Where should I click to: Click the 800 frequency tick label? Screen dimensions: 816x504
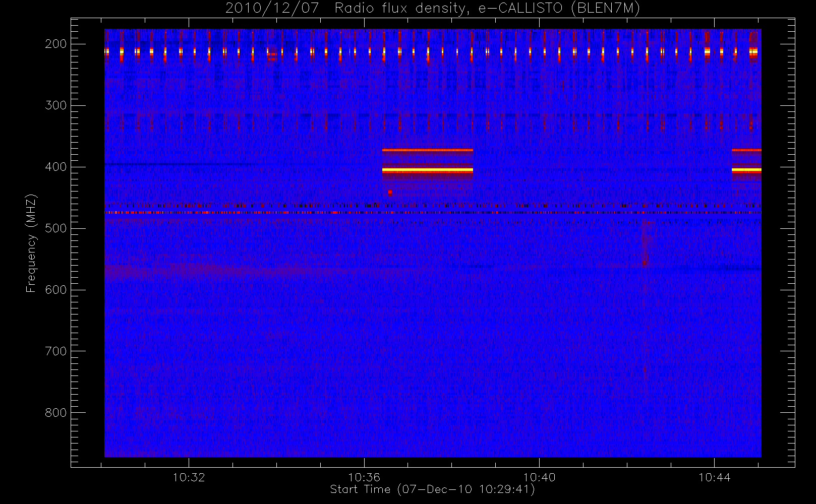(55, 413)
